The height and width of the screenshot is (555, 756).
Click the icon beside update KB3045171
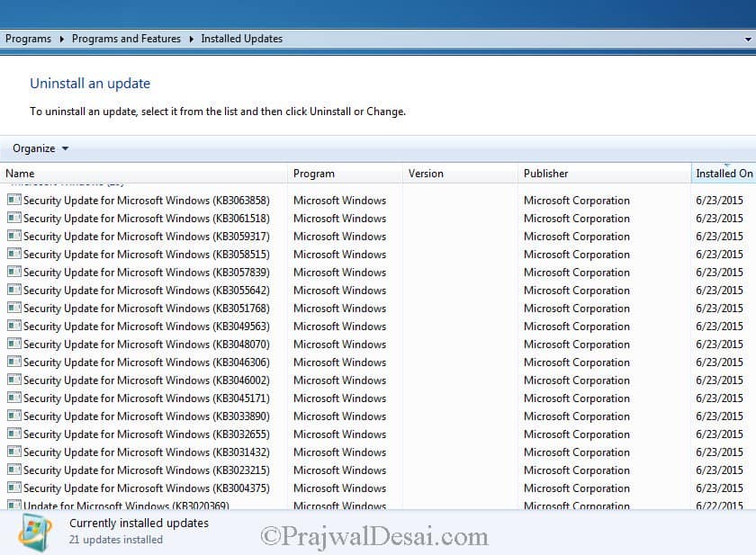point(14,398)
